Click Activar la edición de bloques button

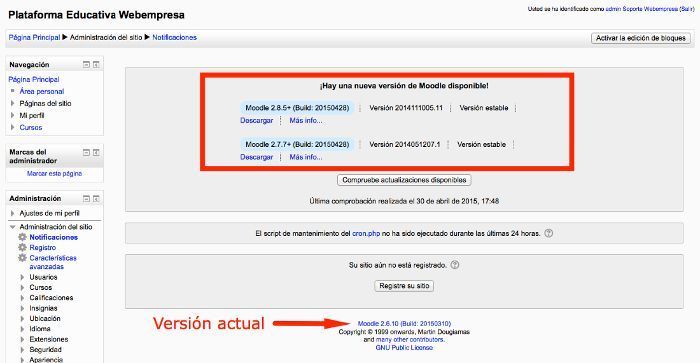(x=641, y=38)
